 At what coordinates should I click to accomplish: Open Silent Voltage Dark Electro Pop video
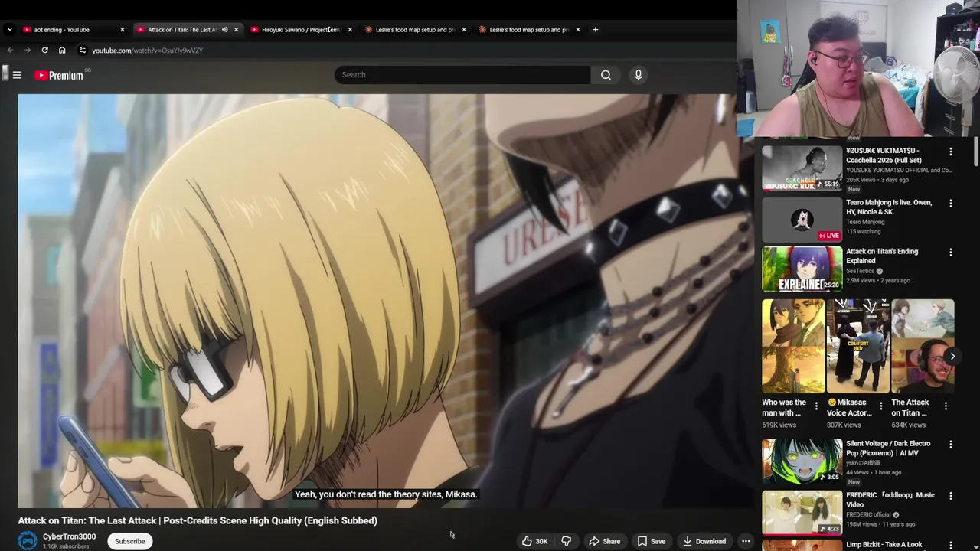pyautogui.click(x=802, y=461)
